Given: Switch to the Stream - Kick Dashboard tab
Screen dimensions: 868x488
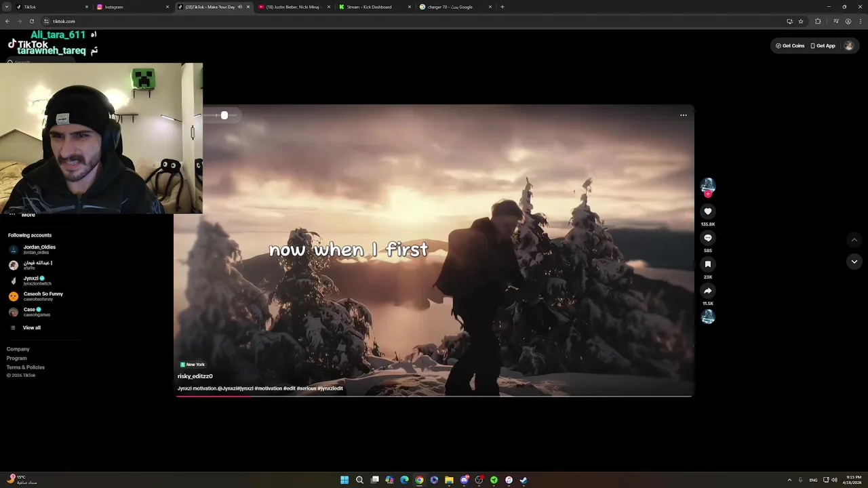Looking at the screenshot, I should click(x=375, y=7).
